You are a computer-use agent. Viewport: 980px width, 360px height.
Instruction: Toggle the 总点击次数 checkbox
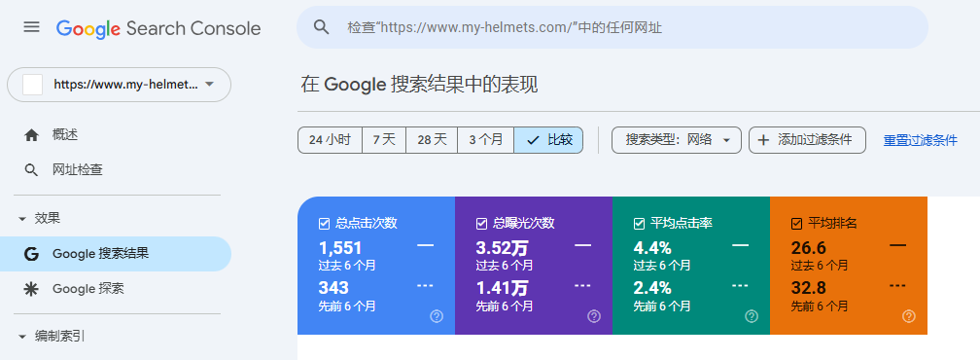324,224
